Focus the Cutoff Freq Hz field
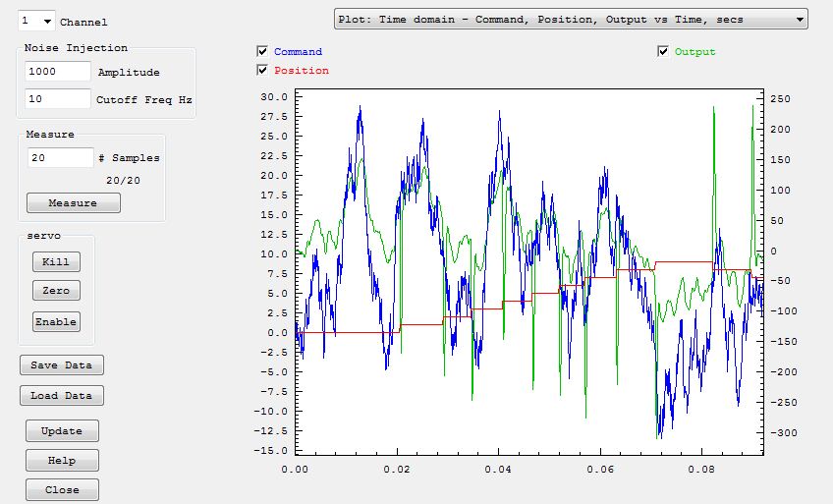This screenshot has width=833, height=504. click(58, 99)
